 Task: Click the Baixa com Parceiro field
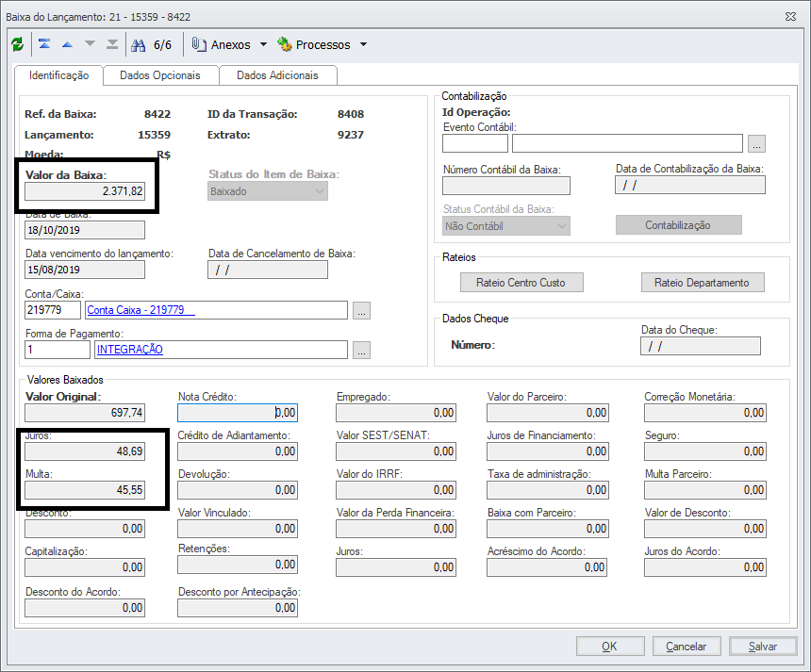pyautogui.click(x=548, y=529)
